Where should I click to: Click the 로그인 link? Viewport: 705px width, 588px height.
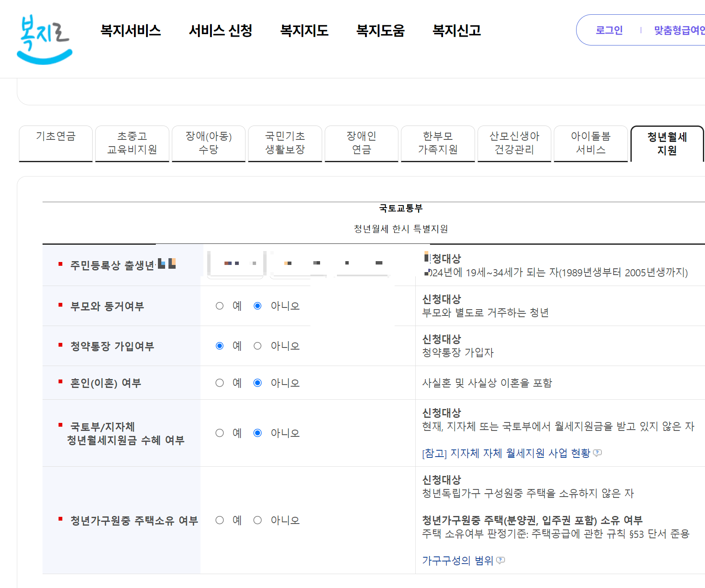click(x=609, y=30)
